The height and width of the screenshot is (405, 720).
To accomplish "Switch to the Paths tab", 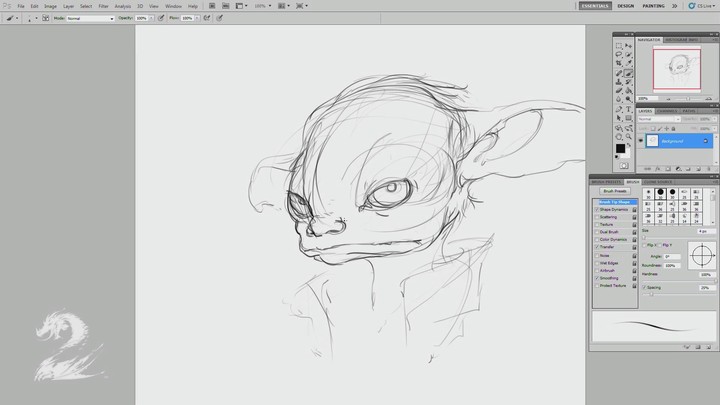I will (x=689, y=111).
